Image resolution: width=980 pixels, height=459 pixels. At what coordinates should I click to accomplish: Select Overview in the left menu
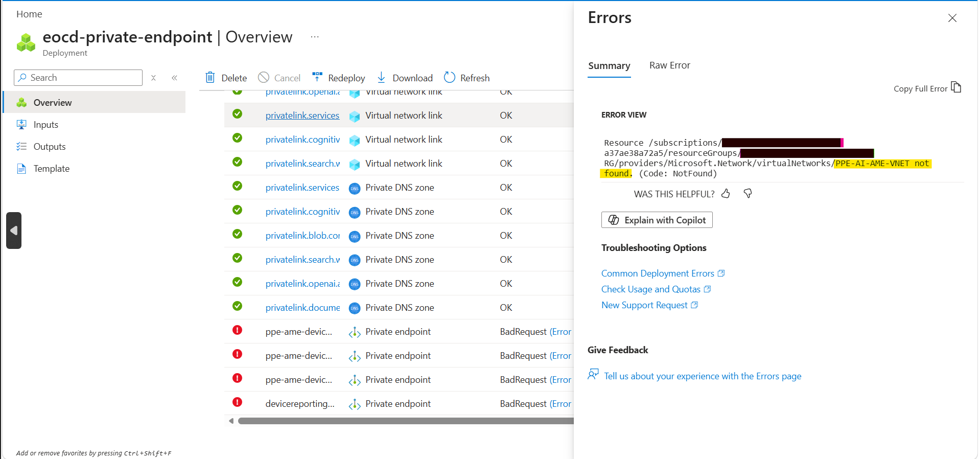(95, 102)
